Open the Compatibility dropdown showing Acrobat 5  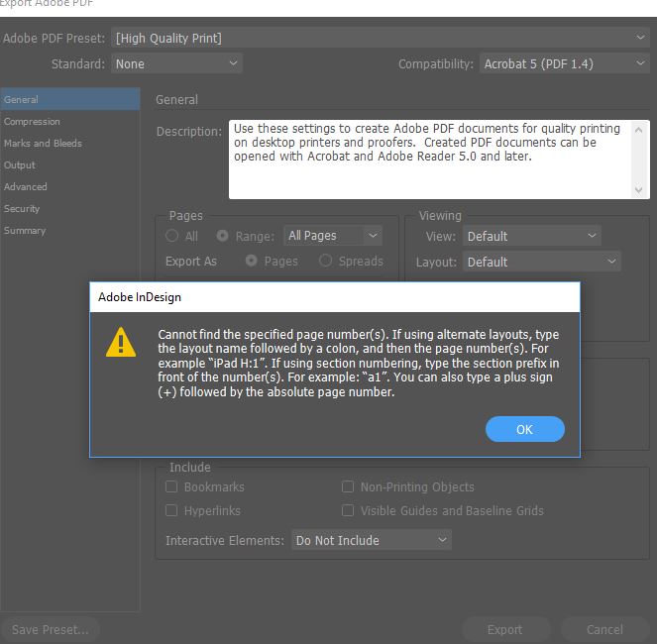click(x=565, y=63)
